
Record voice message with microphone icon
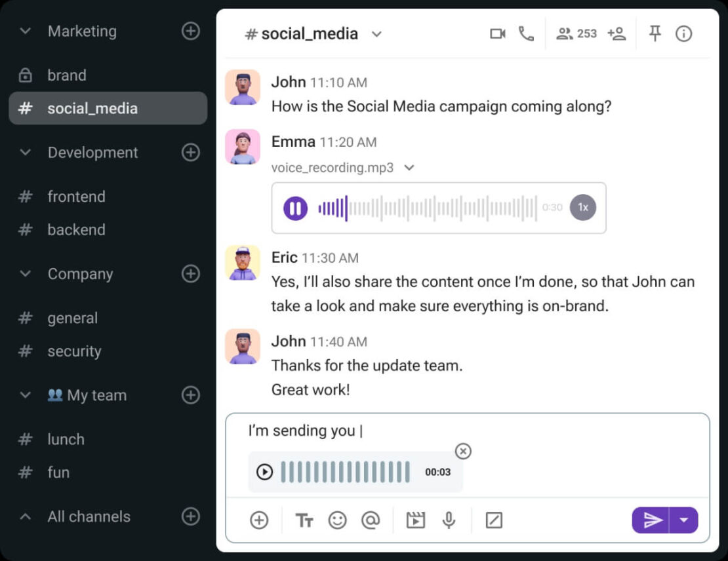tap(449, 520)
